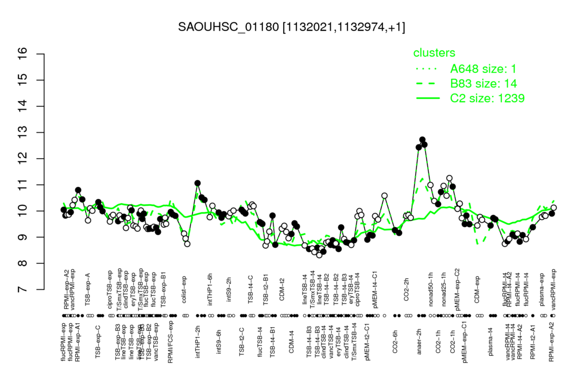Click the x-axis label 'TSB-t2-B1'

click(x=266, y=289)
